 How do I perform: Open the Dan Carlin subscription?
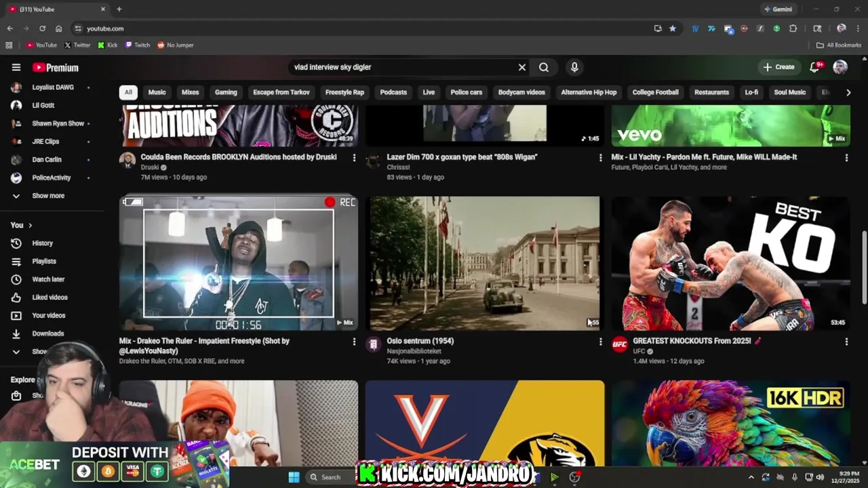[47, 159]
